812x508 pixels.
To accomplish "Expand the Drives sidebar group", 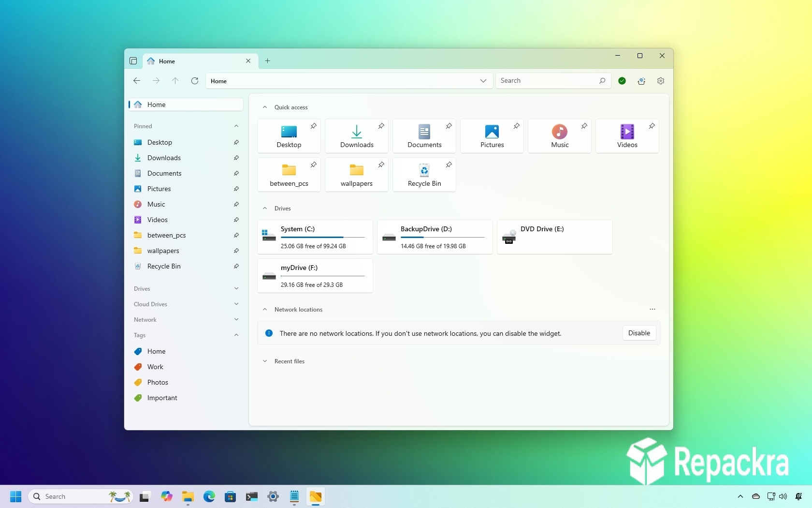I will click(x=236, y=289).
